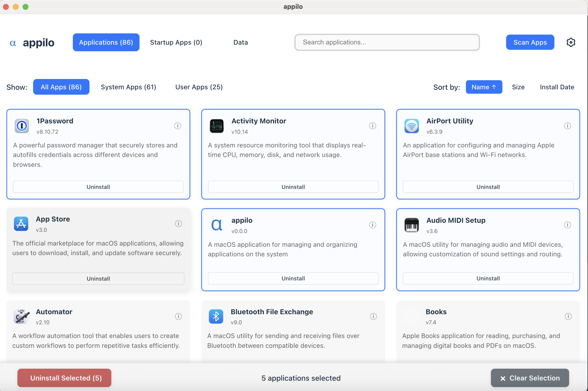Show info for App Store
This screenshot has width=588, height=391.
pos(178,224)
